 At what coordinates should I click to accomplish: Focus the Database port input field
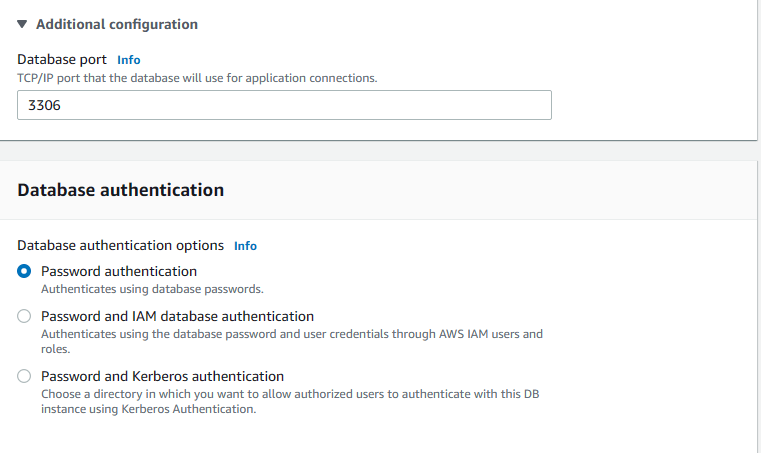click(284, 105)
